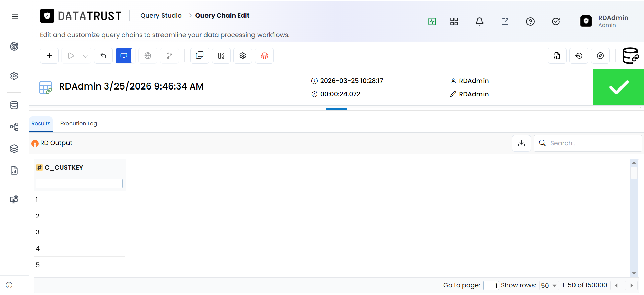Click the Query Studio breadcrumb
Image resolution: width=644 pixels, height=295 pixels.
pos(161,16)
